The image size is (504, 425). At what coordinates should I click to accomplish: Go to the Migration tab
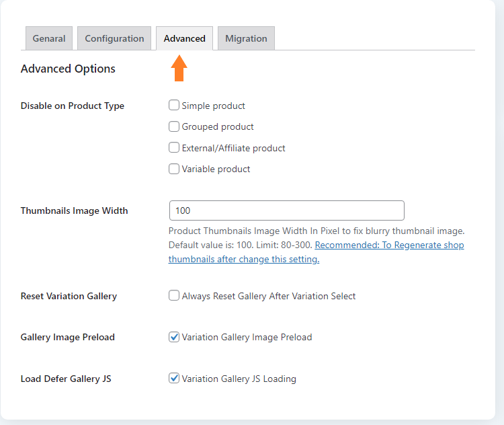click(x=246, y=38)
